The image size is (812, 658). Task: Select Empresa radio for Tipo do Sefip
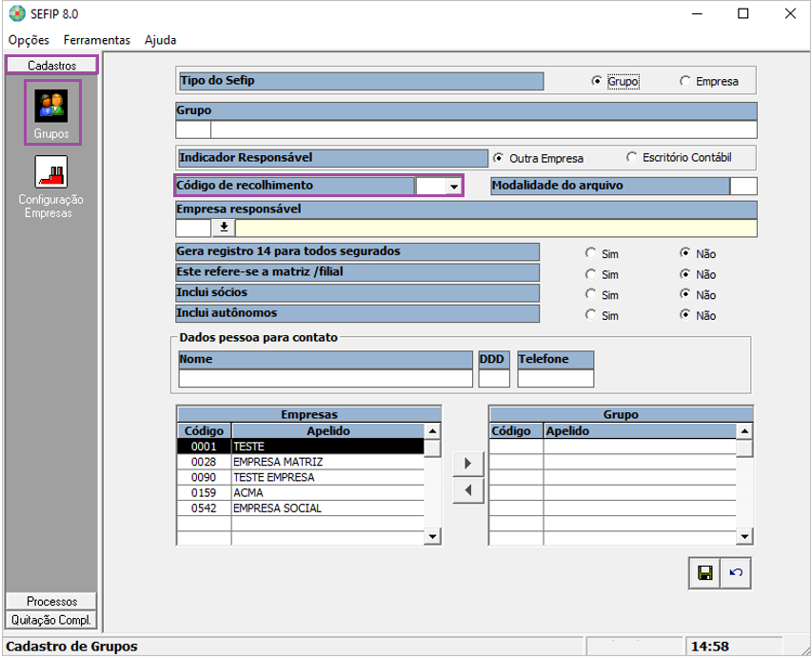tap(685, 82)
